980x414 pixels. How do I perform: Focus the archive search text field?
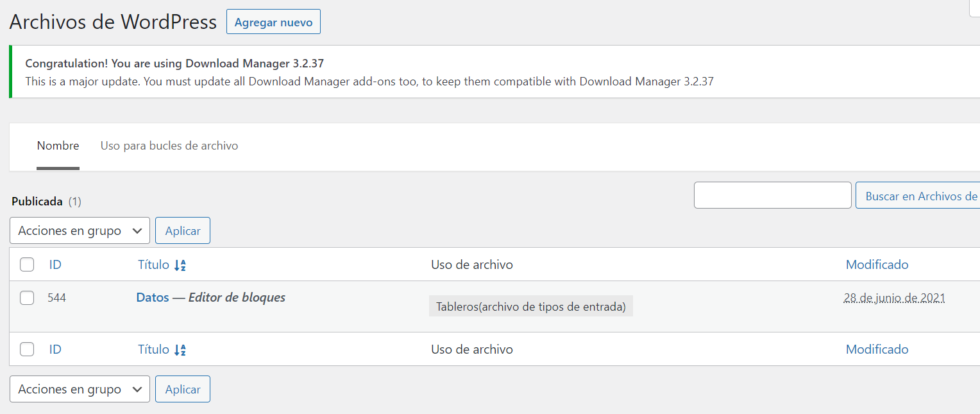(772, 195)
